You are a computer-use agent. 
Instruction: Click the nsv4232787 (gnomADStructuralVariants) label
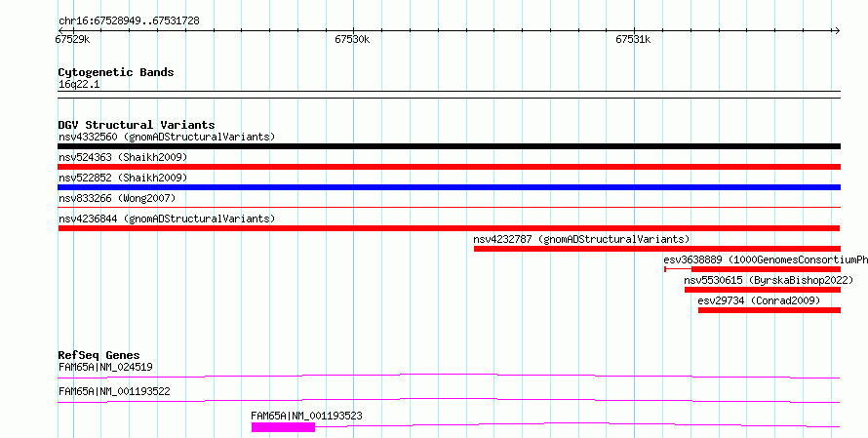tap(582, 239)
